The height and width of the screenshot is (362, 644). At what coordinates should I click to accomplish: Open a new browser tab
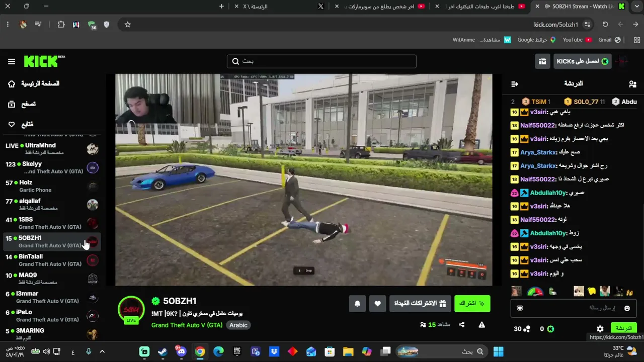point(221,7)
